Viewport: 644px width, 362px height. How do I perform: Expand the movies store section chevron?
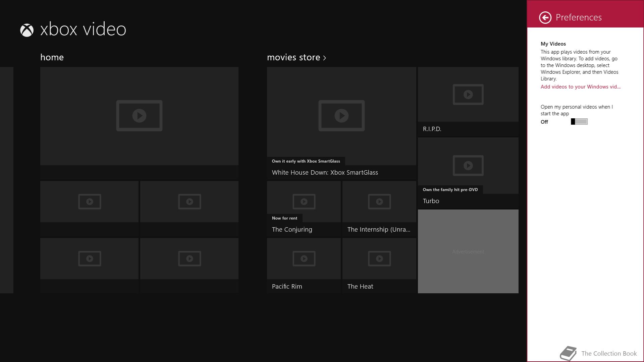(325, 58)
